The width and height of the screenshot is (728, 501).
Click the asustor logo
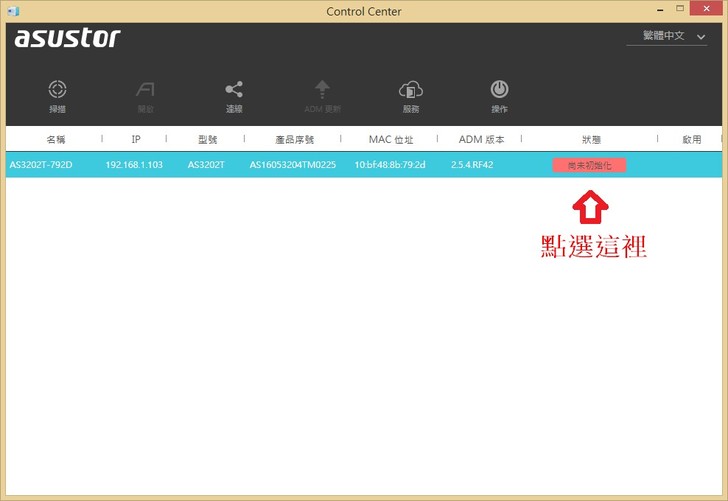tap(67, 38)
